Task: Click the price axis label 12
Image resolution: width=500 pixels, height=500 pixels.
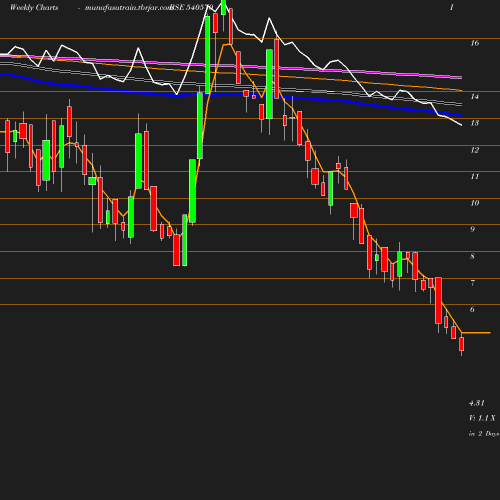Action: (475, 150)
